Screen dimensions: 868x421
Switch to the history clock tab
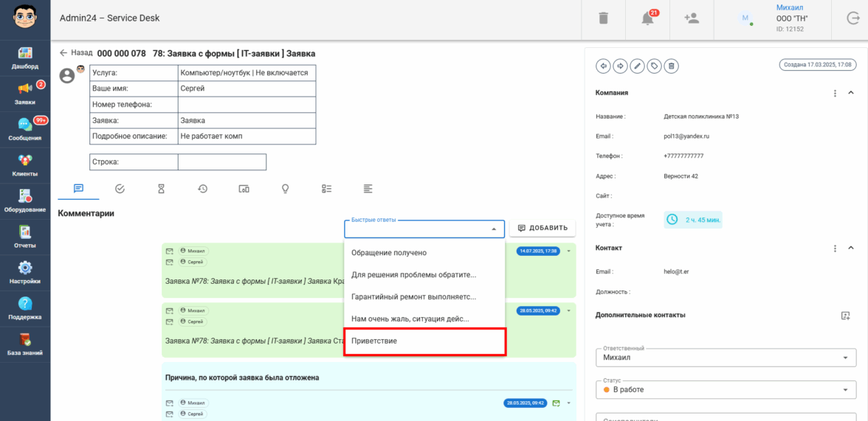[202, 189]
